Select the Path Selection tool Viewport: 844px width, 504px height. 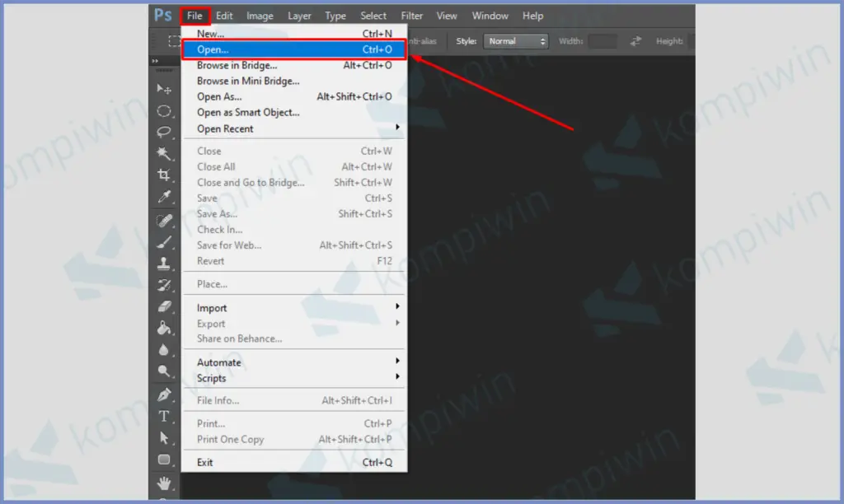coord(164,438)
